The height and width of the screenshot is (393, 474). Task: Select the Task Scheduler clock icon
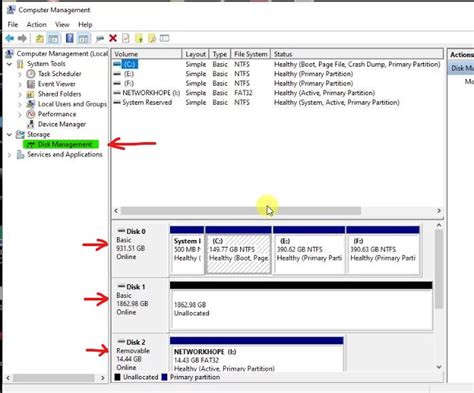click(31, 74)
